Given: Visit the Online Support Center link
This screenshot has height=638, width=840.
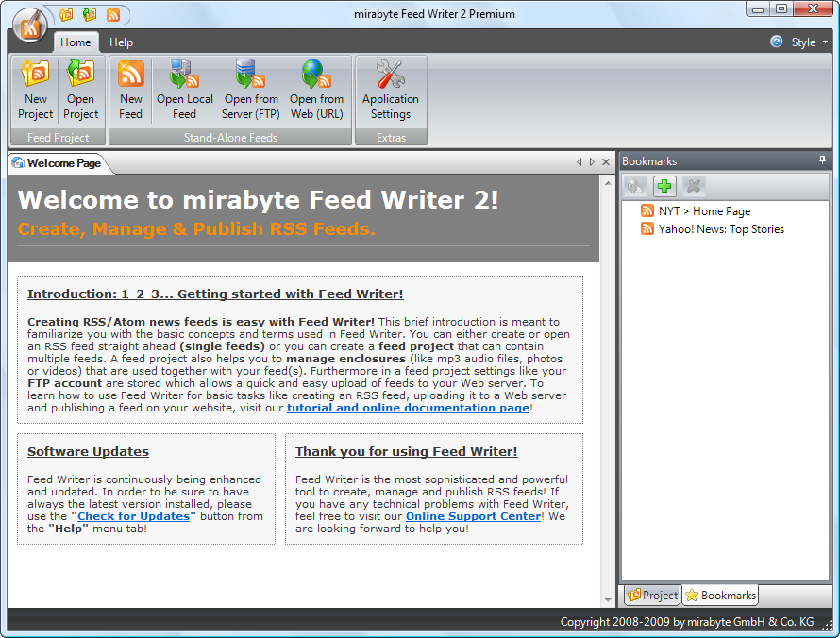Looking at the screenshot, I should [473, 516].
